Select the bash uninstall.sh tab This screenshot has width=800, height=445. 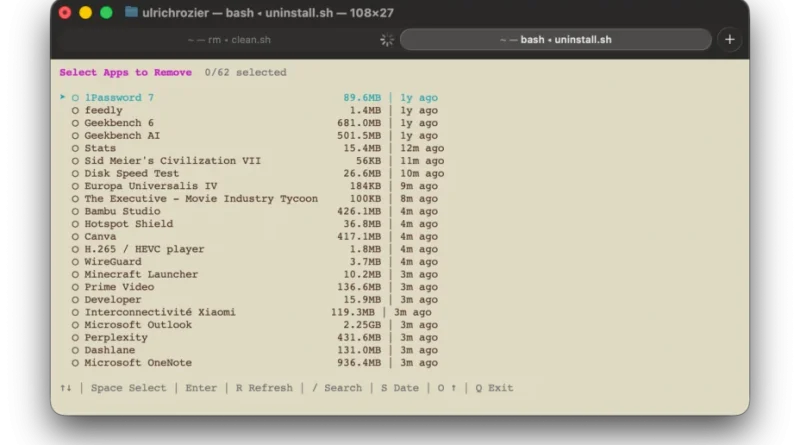coord(555,40)
